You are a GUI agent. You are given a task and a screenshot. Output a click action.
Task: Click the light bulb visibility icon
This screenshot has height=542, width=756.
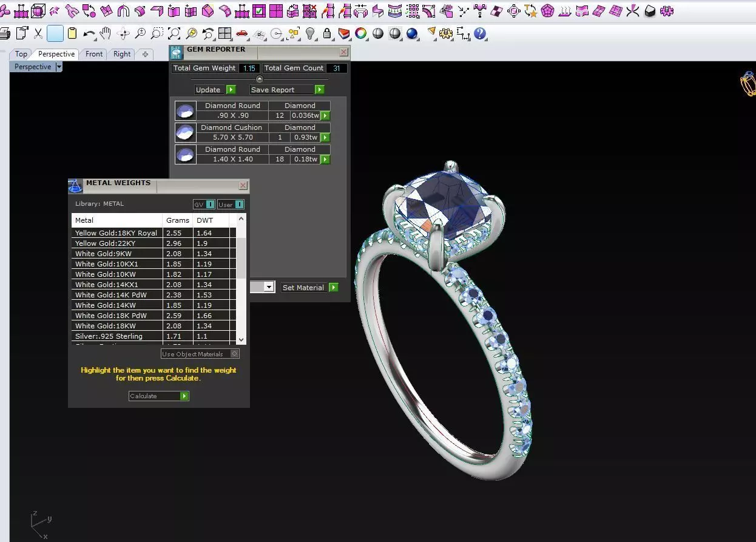pos(310,33)
